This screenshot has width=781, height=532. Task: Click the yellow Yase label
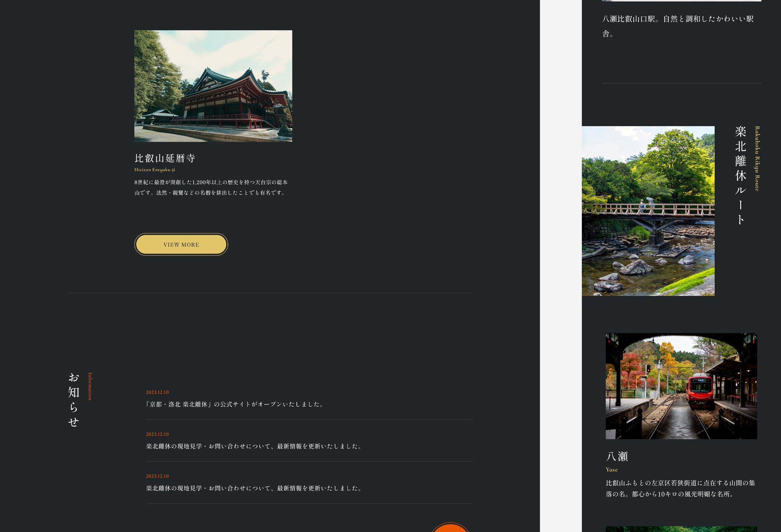(x=612, y=470)
